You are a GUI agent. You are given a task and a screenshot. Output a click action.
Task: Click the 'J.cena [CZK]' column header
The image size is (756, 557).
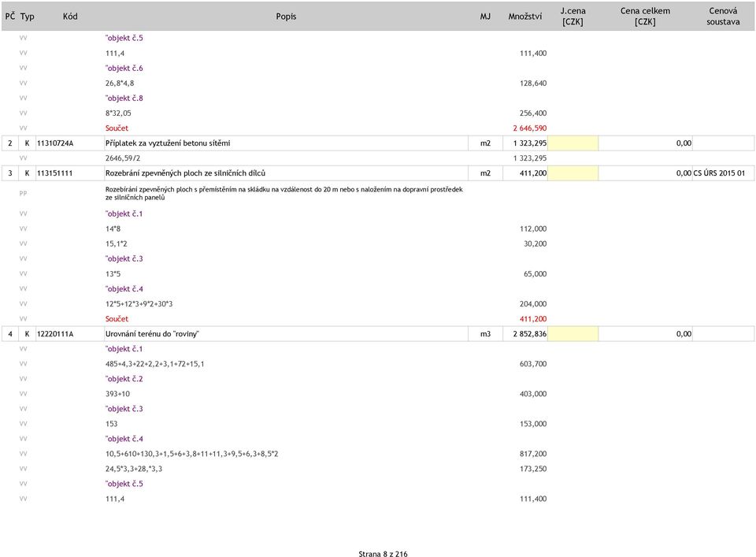573,17
